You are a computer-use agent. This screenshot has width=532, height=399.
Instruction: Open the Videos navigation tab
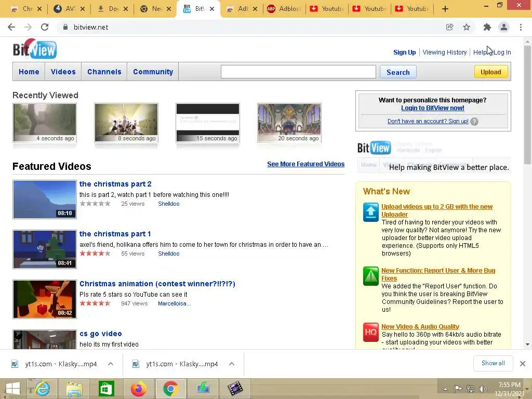63,72
